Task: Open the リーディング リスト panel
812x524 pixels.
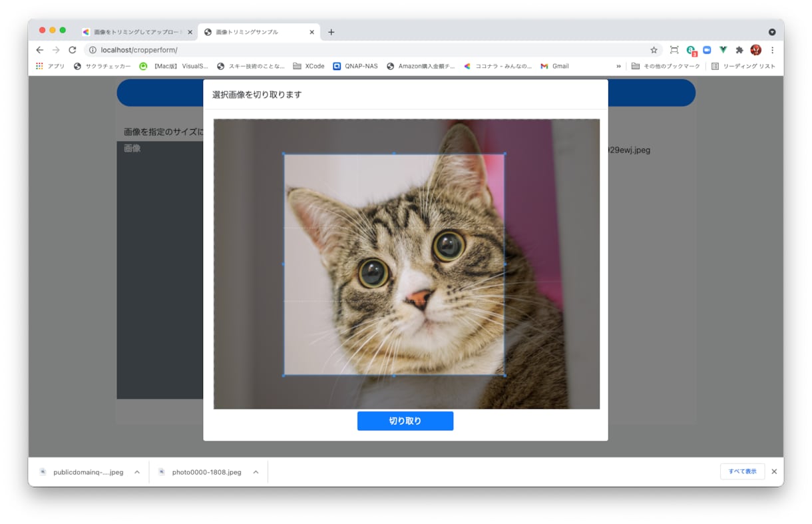Action: click(743, 66)
